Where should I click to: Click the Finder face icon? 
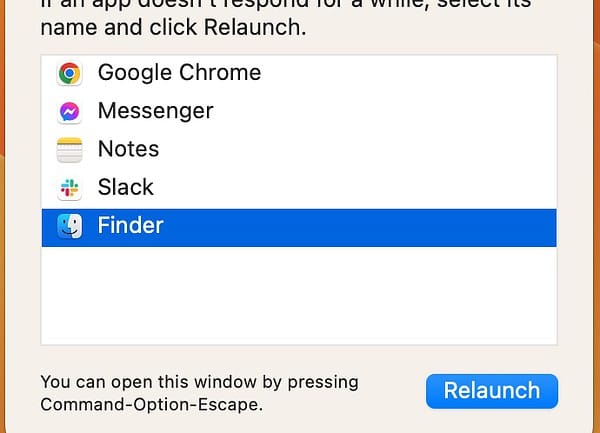pyautogui.click(x=69, y=226)
